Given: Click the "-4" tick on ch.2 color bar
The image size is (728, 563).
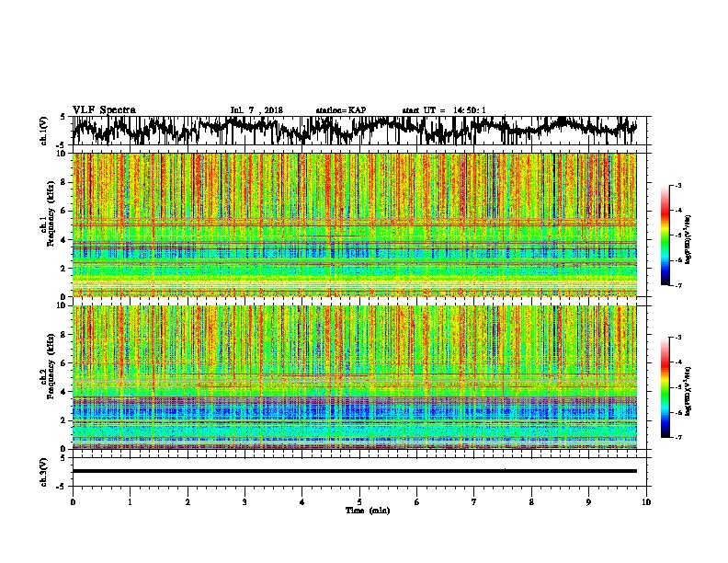Looking at the screenshot, I should coord(677,362).
